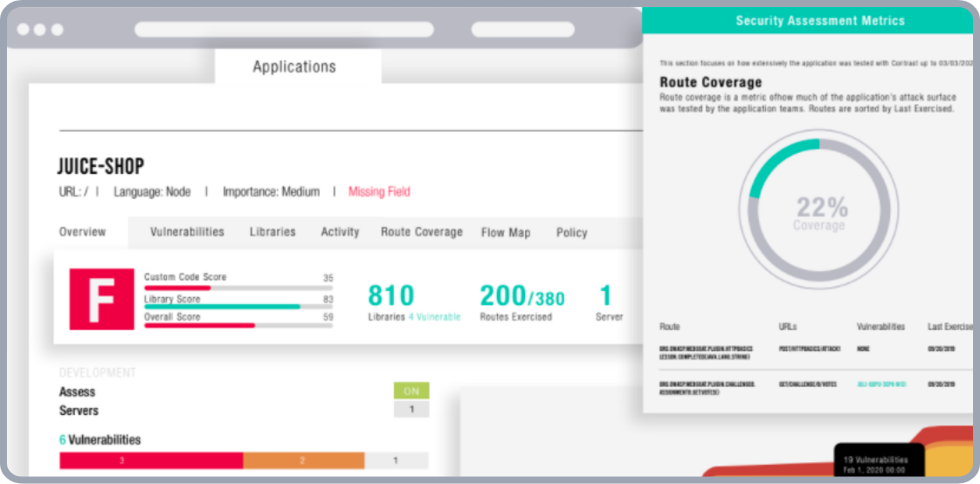Click the first gray window control dot
This screenshot has height=484, width=980.
pos(23,30)
